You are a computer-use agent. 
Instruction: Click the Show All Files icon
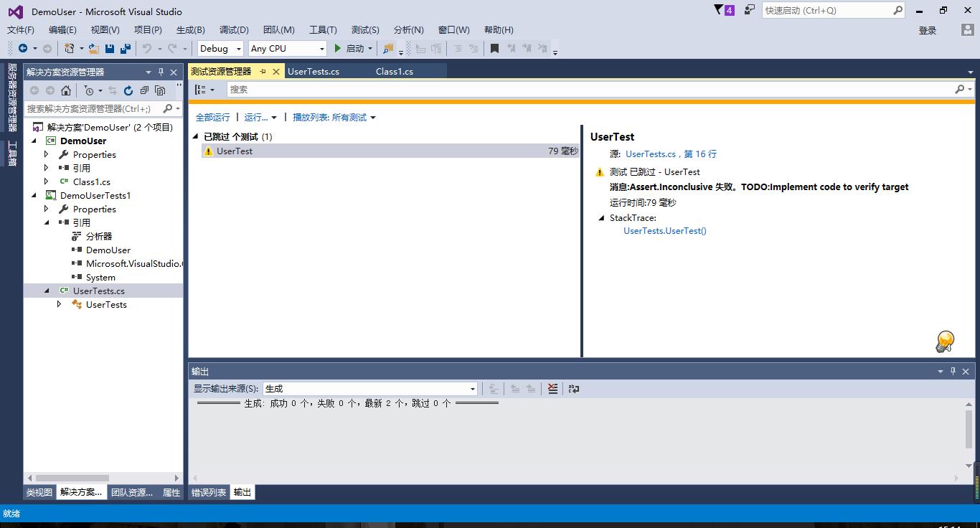point(160,90)
